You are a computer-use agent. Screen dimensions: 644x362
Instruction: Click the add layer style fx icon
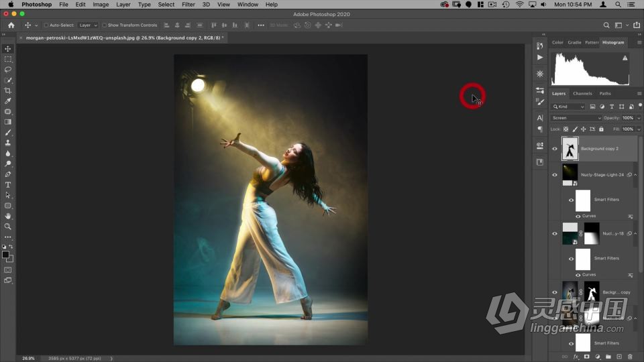tap(576, 357)
